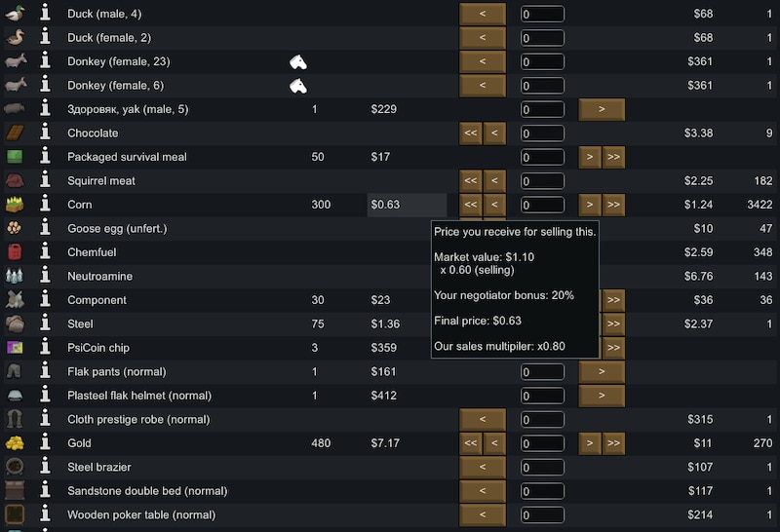Click the Neutroamine item icon
The image size is (780, 532).
(x=15, y=276)
